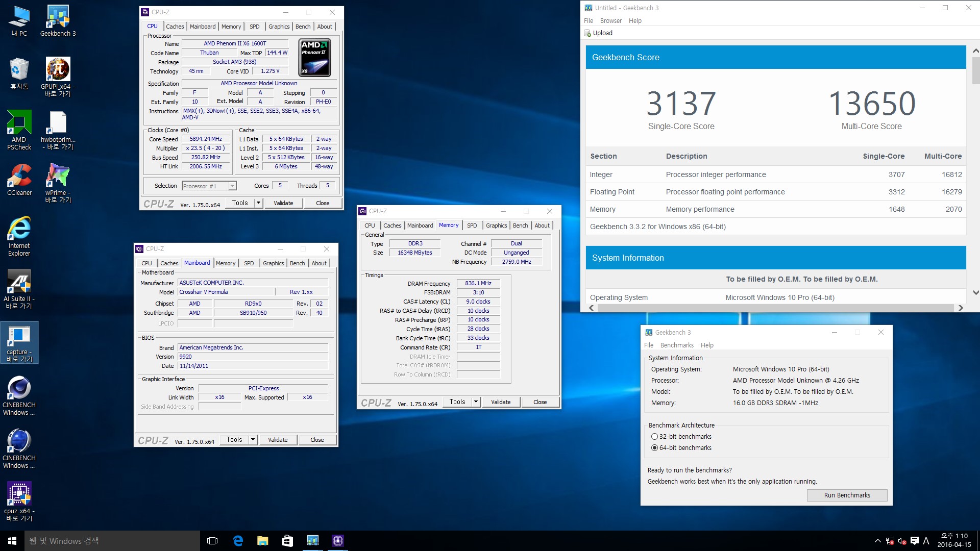Click Geekbench horizontal scrollbar right arrow
Screen dimensions: 980x551
point(961,308)
